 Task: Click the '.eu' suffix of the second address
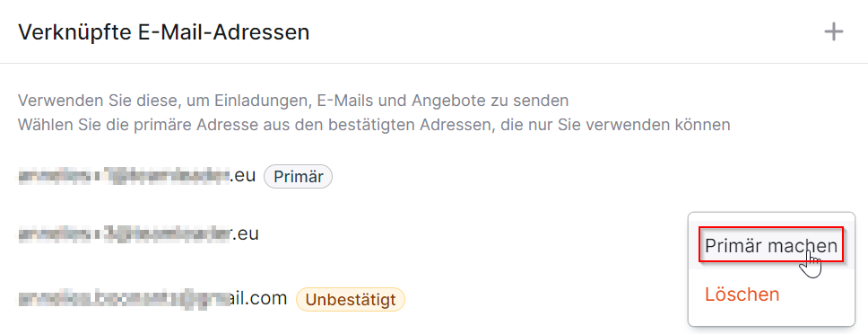pos(245,233)
